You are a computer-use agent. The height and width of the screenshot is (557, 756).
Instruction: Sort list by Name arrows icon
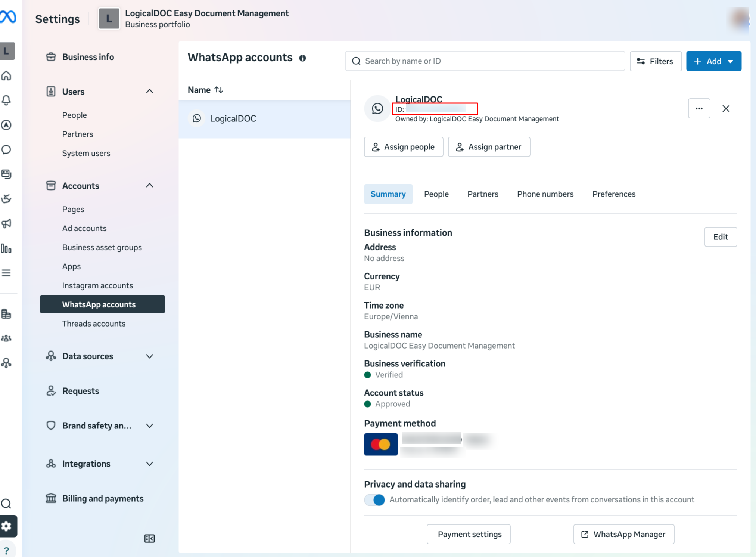(219, 90)
